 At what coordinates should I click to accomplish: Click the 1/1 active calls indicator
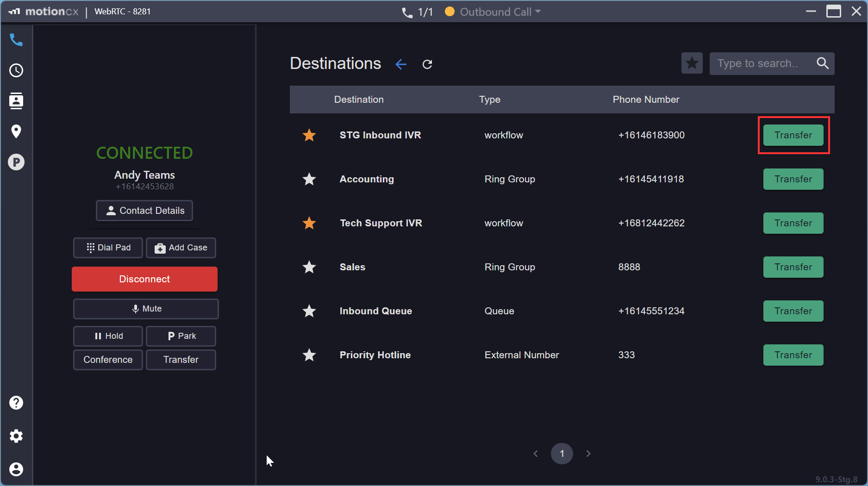(417, 12)
